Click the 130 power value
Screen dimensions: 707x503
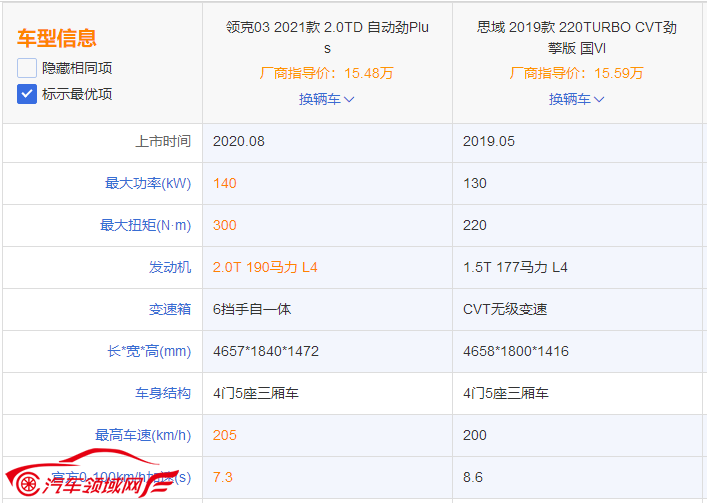click(475, 183)
